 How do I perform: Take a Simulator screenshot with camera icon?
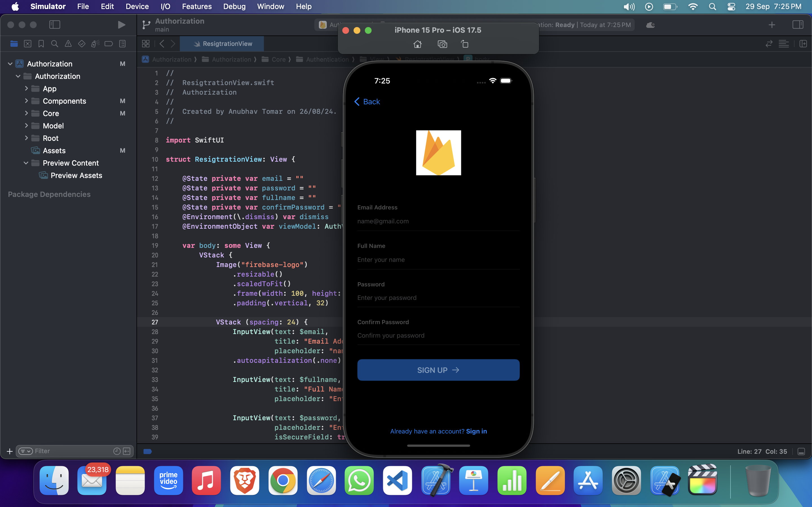tap(442, 44)
